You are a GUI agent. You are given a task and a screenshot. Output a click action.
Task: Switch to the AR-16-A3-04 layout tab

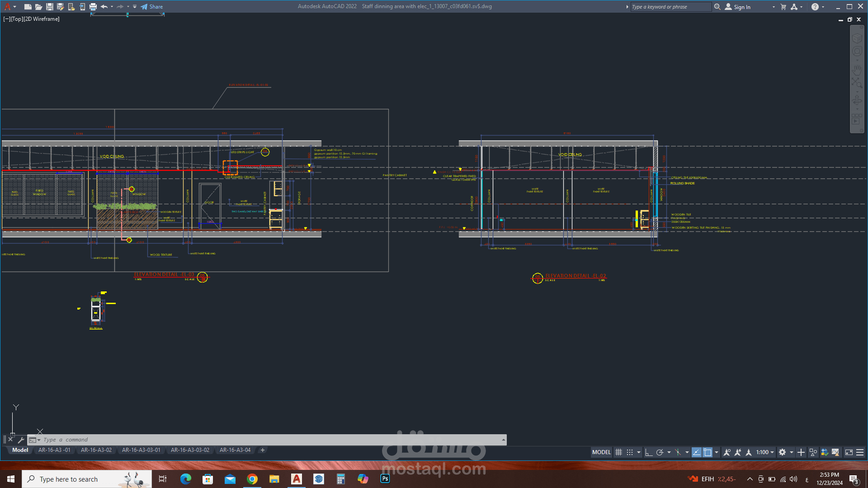(x=235, y=450)
